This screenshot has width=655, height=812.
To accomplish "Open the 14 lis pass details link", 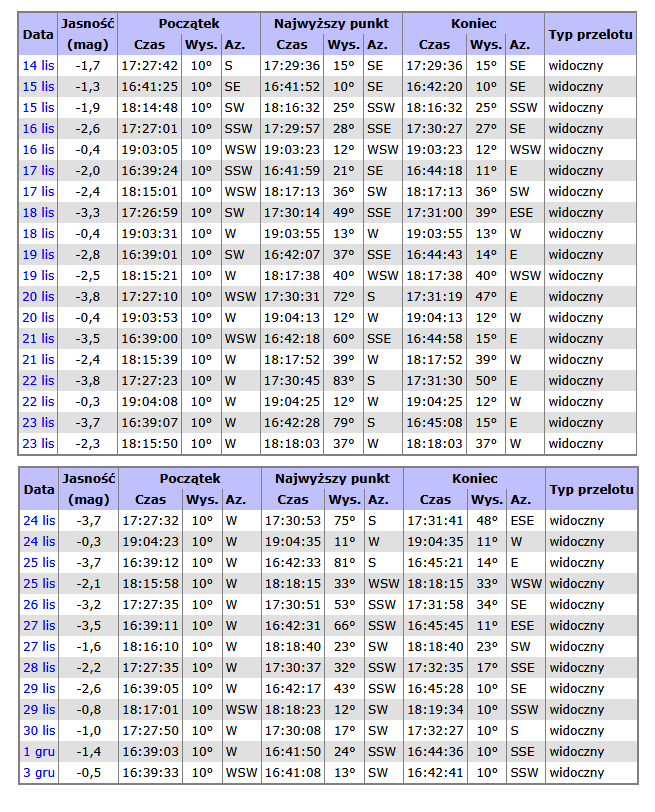I will pos(38,65).
